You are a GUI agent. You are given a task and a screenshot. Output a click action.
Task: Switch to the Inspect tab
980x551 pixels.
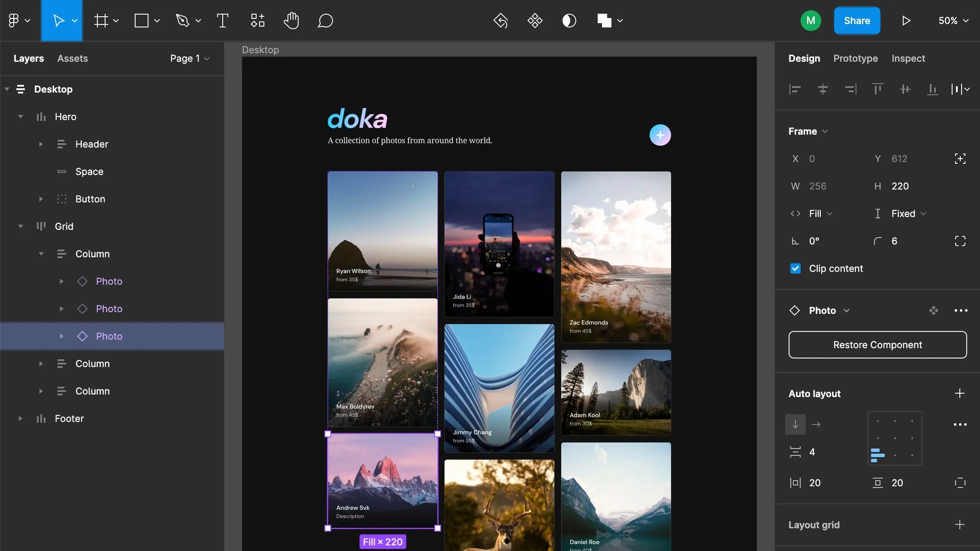[x=908, y=59]
